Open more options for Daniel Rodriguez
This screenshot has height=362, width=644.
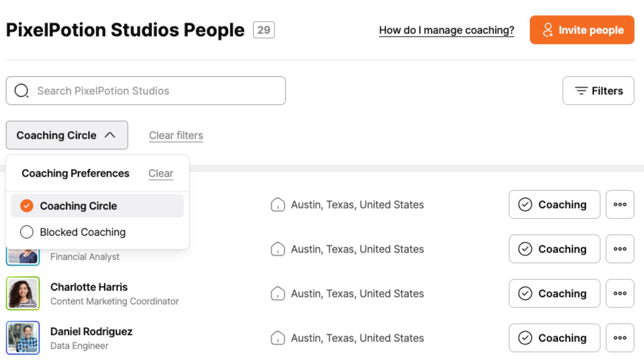pyautogui.click(x=620, y=338)
